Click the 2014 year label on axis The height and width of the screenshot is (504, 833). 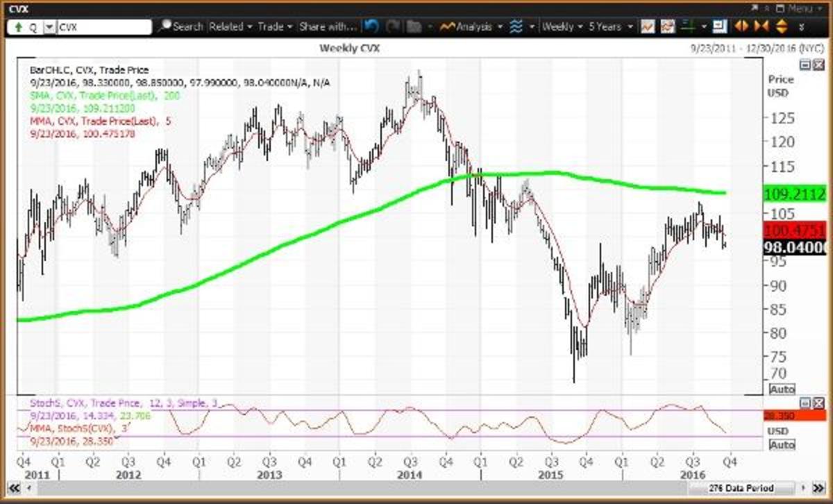pos(410,473)
